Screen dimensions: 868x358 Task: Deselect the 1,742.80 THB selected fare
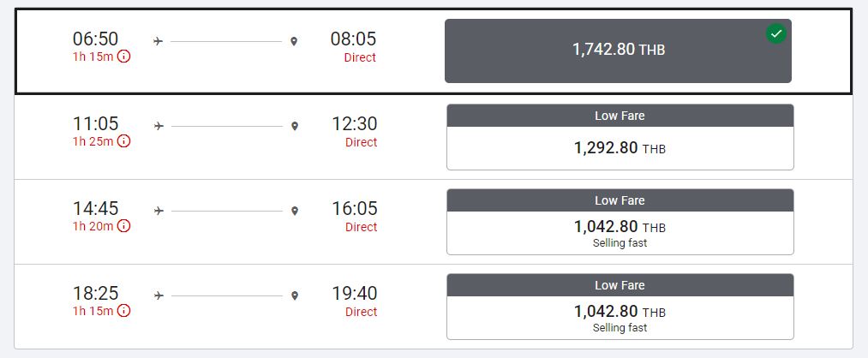[618, 51]
